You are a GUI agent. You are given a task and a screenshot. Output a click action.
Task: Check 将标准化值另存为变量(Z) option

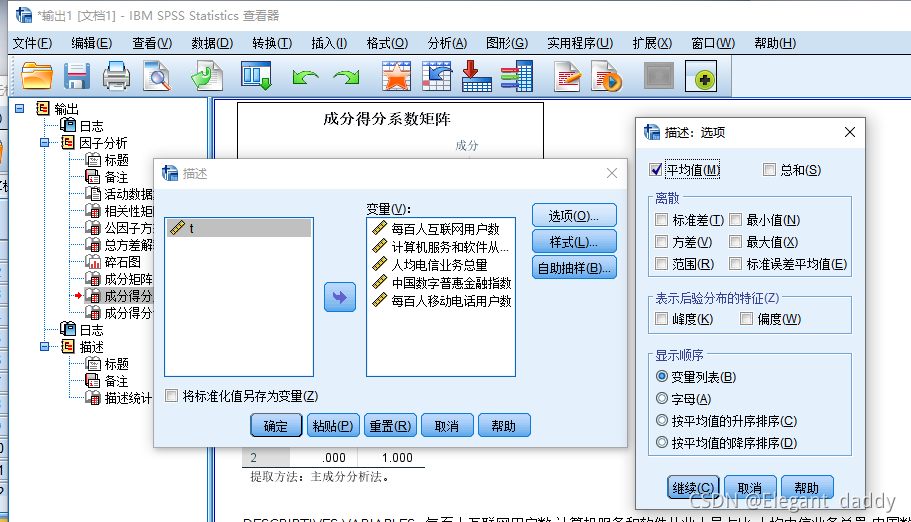pos(171,396)
